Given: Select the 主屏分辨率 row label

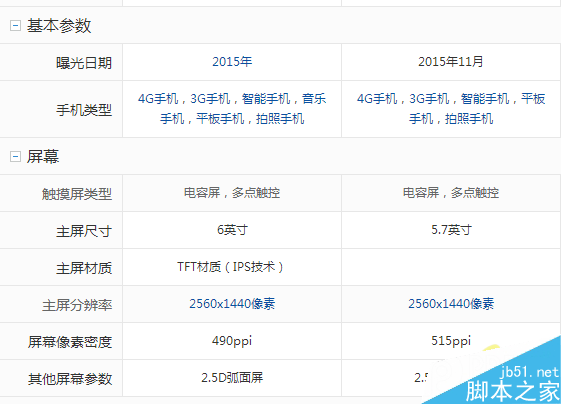Looking at the screenshot, I should click(77, 305).
